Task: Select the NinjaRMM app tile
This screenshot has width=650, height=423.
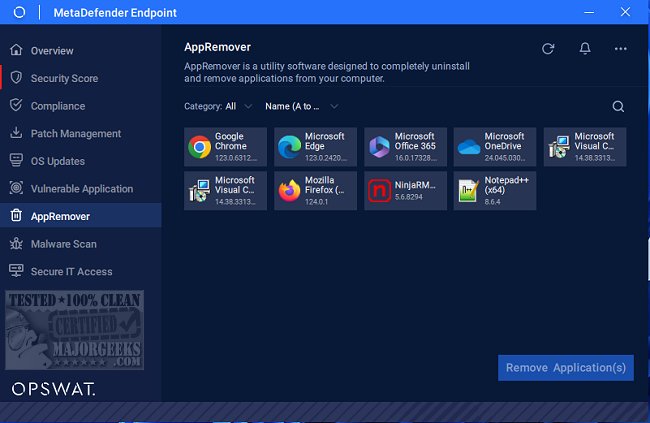Action: (x=405, y=190)
